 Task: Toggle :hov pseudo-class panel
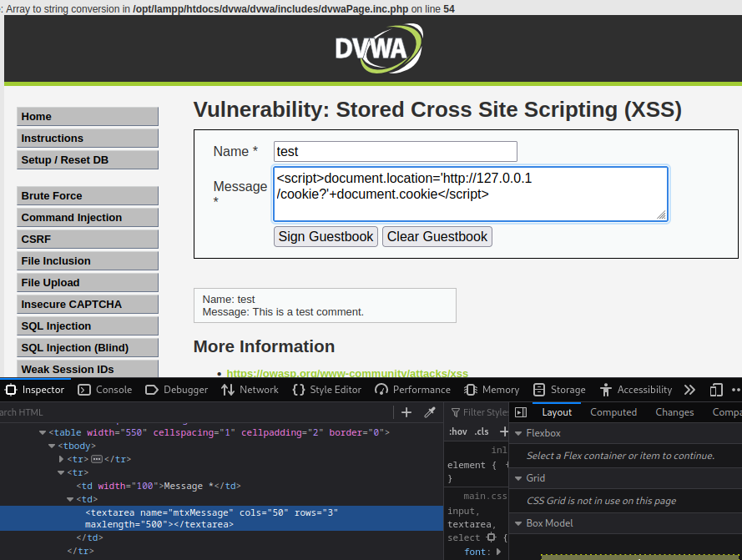[457, 431]
